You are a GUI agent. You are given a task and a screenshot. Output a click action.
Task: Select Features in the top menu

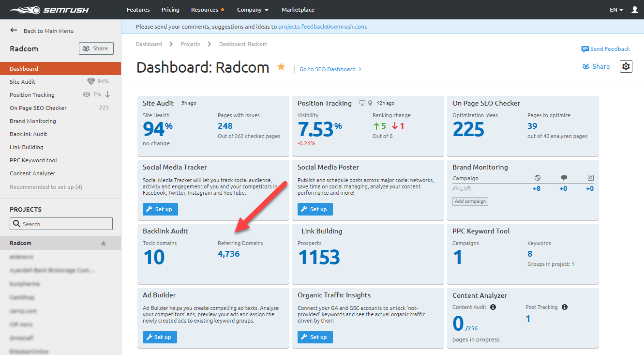(x=138, y=10)
